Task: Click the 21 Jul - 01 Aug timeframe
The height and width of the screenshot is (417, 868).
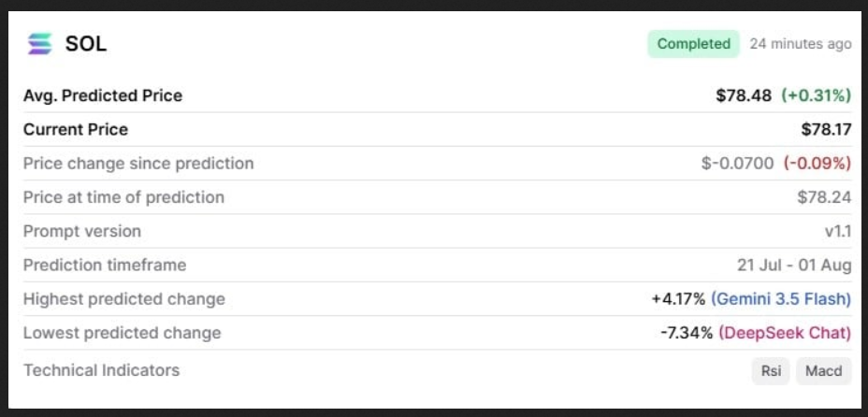Action: click(794, 266)
